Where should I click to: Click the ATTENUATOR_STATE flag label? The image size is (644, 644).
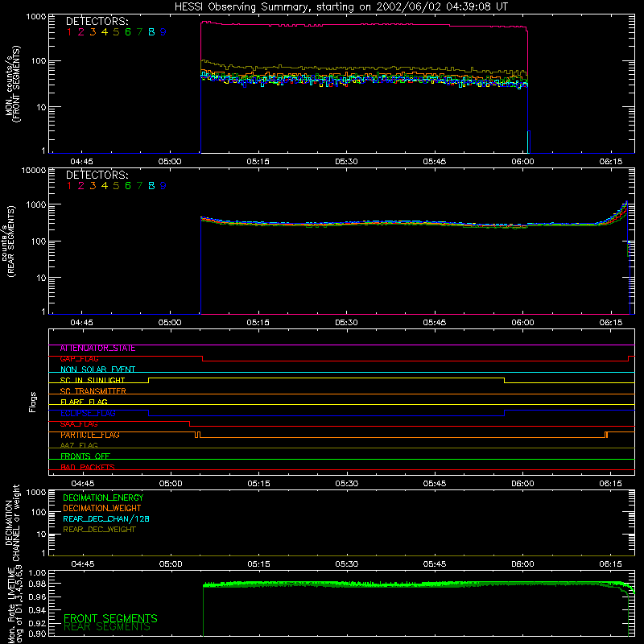coord(97,349)
